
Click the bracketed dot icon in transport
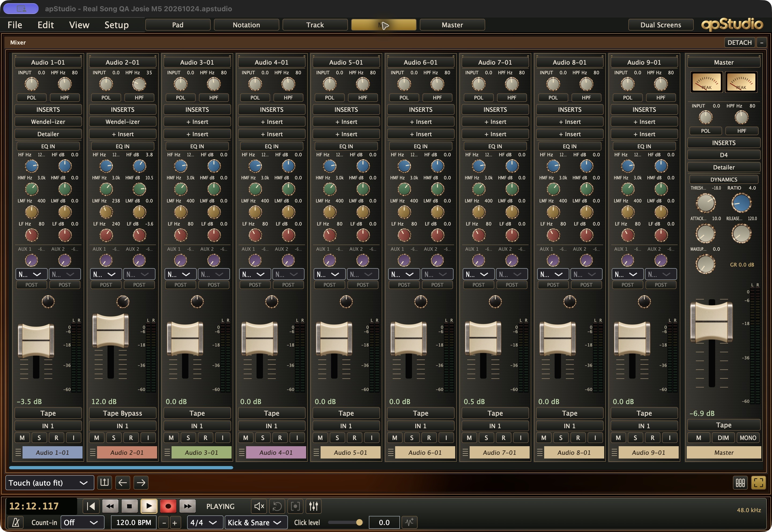pyautogui.click(x=295, y=506)
